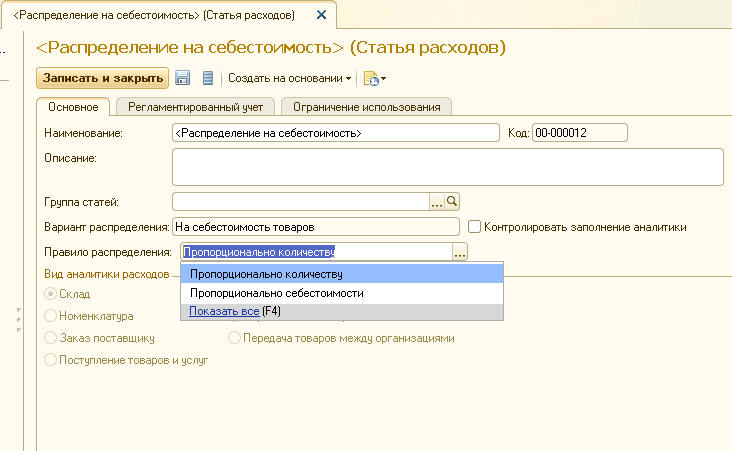Screen dimensions: 732x451
Task: Open the Регламентированный учет tab
Action: pyautogui.click(x=195, y=107)
